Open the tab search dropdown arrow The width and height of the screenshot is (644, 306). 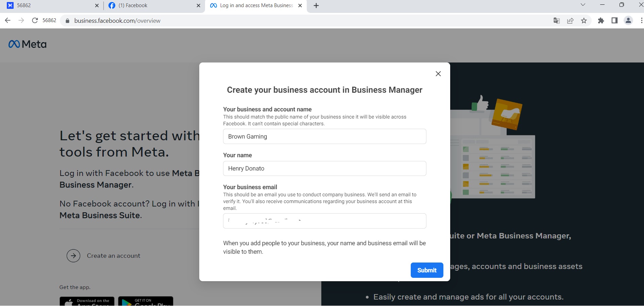click(583, 5)
